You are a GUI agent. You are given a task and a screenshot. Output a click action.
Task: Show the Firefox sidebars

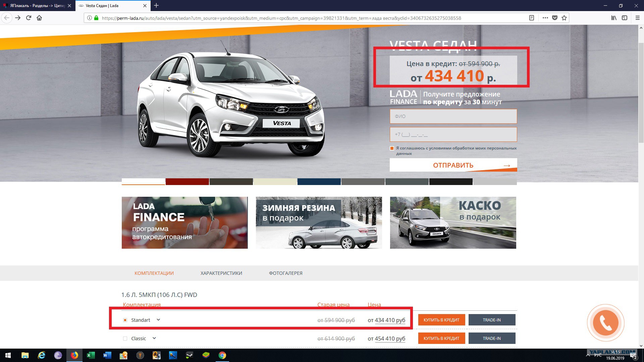click(x=625, y=18)
